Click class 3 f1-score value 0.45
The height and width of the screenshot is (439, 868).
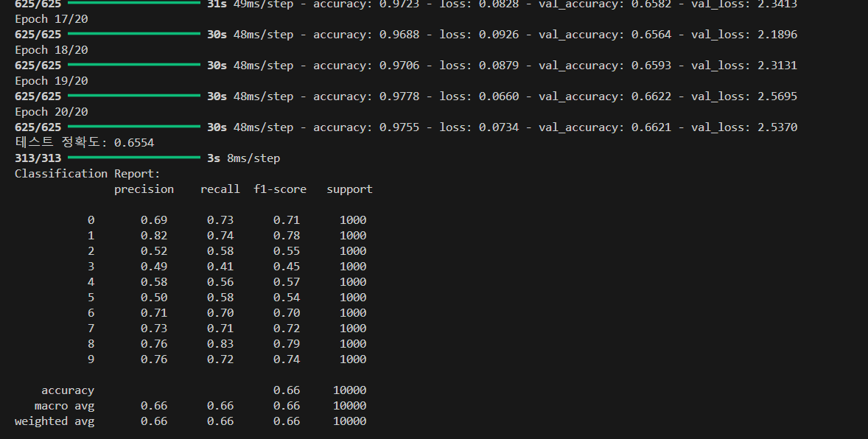[287, 267]
